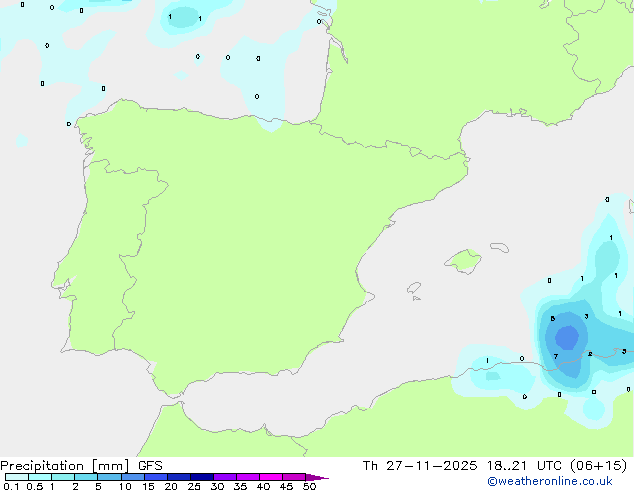This screenshot has height=490, width=634.
Task: Click the 'Th 27-11-2025' date text
Action: click(x=420, y=466)
